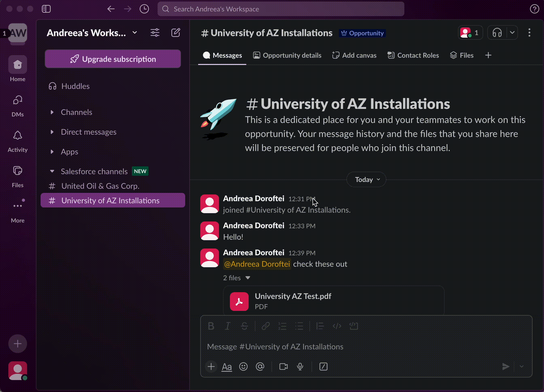Open the history clock icon

(144, 9)
